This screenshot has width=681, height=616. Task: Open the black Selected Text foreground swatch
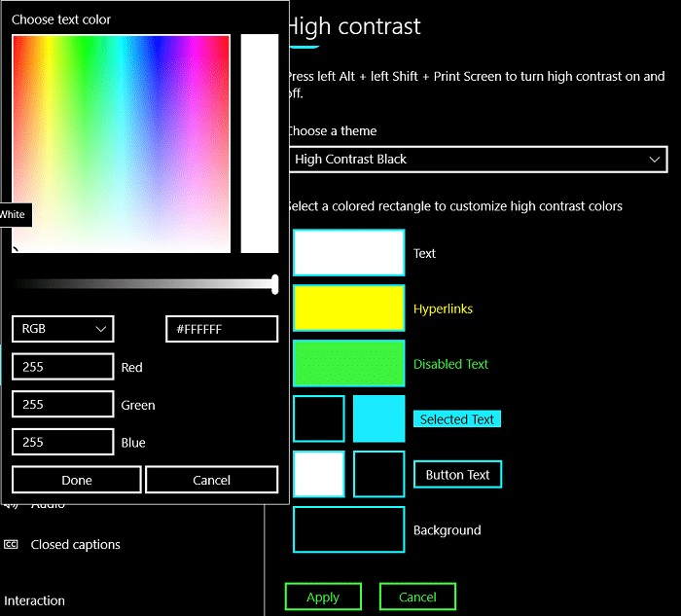[319, 418]
